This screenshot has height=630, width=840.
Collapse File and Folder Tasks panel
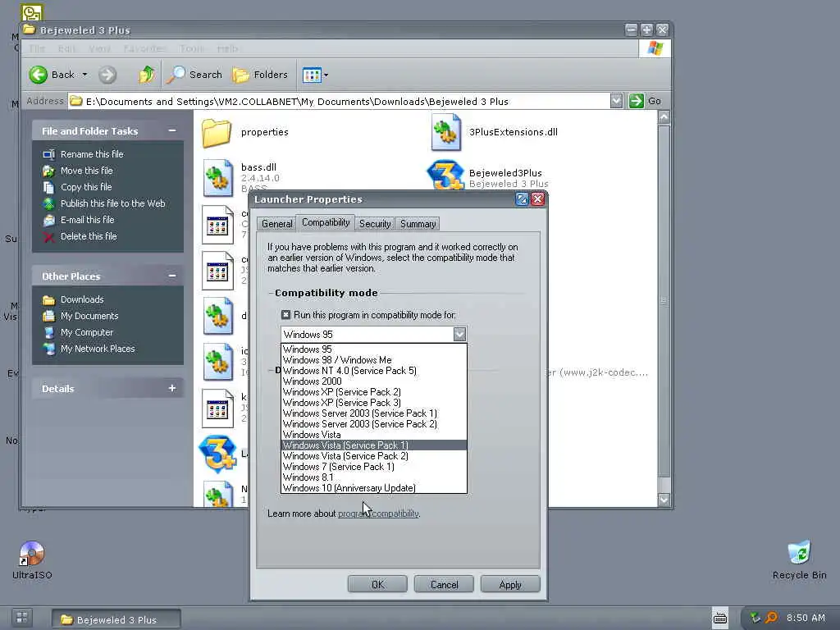pos(172,130)
